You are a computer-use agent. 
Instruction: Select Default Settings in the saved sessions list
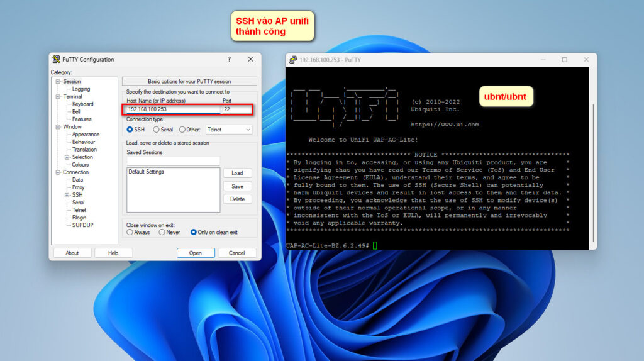146,172
